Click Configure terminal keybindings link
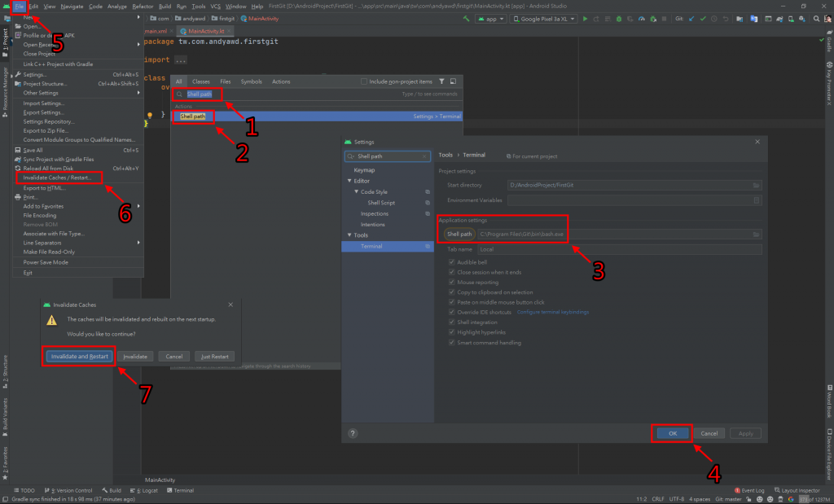834x504 pixels. 553,312
